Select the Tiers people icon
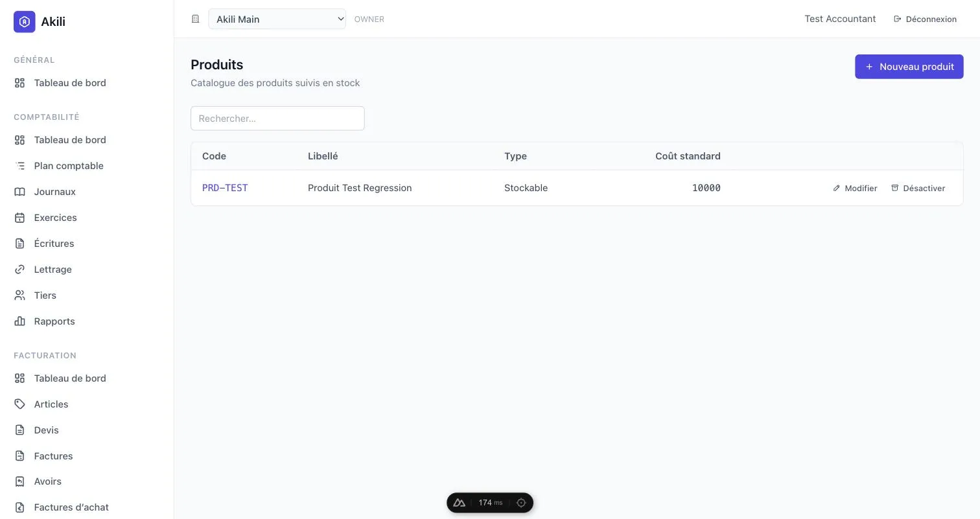The image size is (980, 519). pos(20,295)
